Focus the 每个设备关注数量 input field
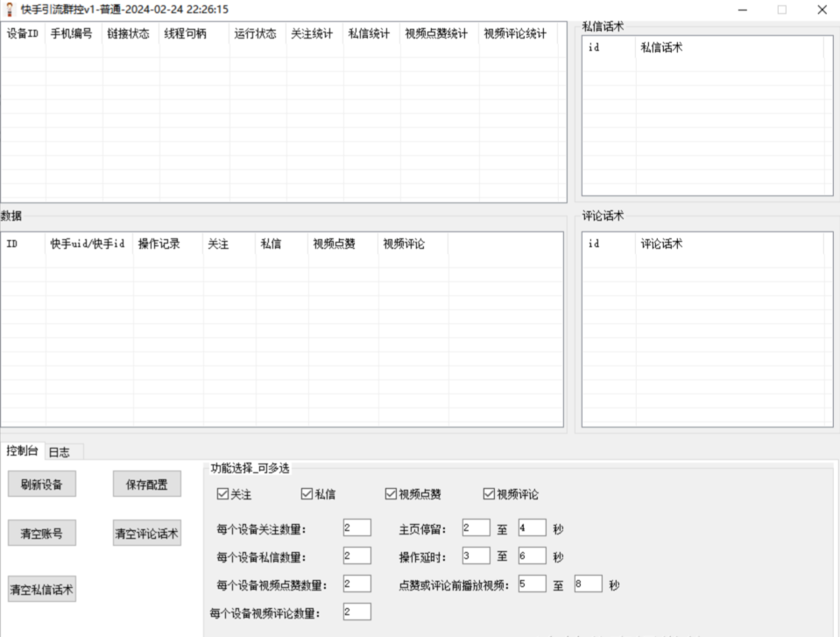Viewport: 840px width, 637px height. pos(356,527)
